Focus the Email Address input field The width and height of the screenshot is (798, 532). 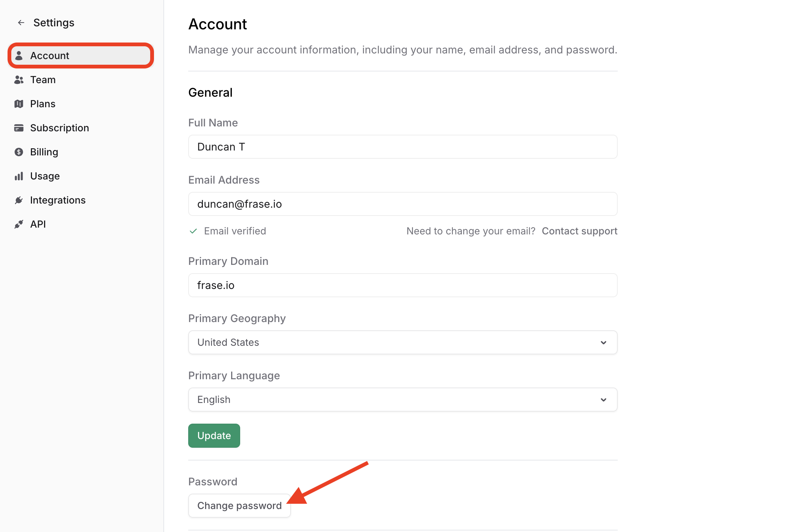(402, 204)
